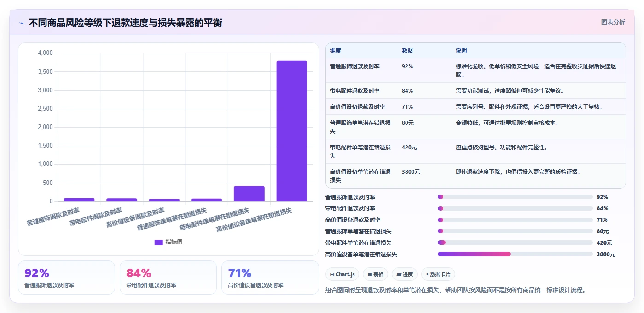
Task: Click the page title 不同商品风险等级下退款速度与损失暴露的平衡
Action: point(125,23)
